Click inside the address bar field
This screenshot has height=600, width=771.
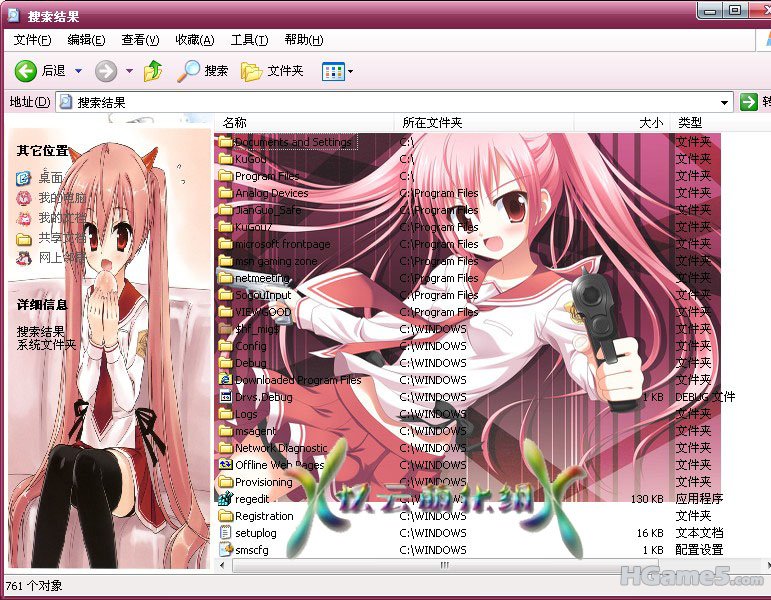click(393, 102)
